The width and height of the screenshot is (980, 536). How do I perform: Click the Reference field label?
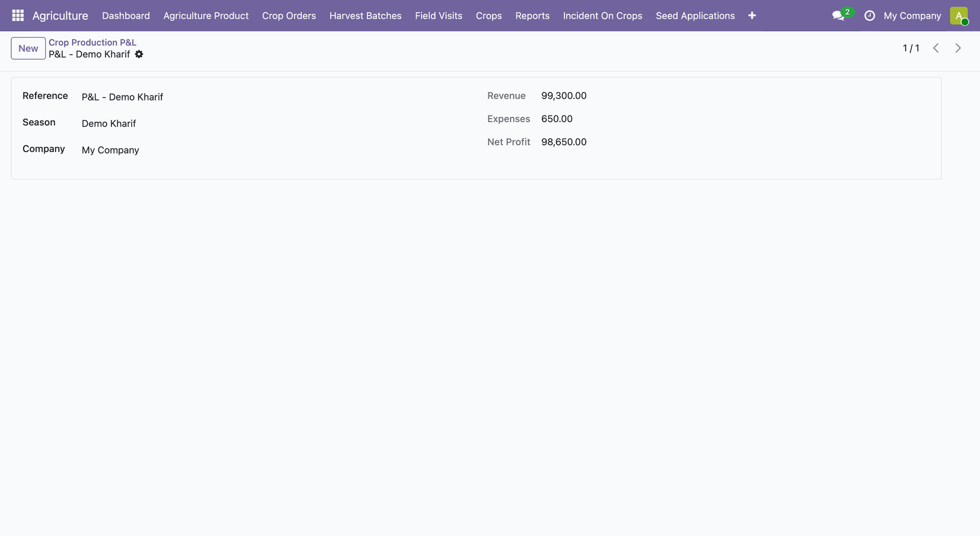point(45,96)
